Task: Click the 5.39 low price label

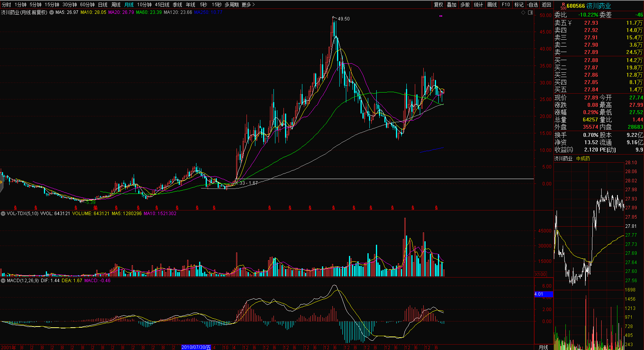Action: (91, 202)
